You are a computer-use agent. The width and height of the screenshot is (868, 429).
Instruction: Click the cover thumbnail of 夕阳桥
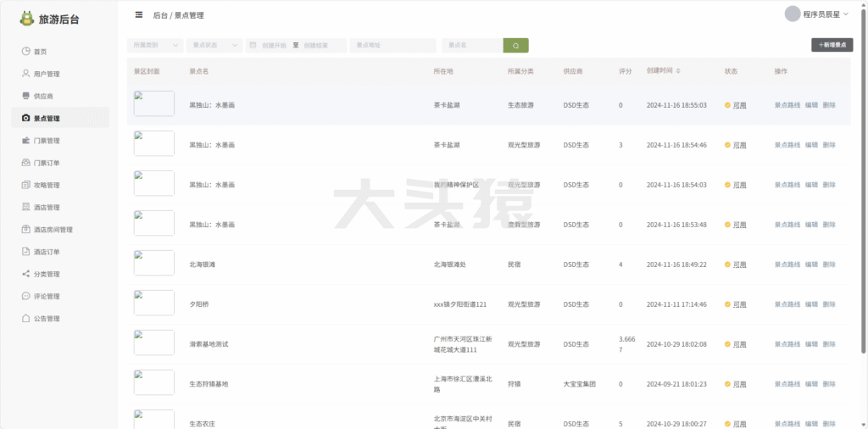(x=154, y=303)
